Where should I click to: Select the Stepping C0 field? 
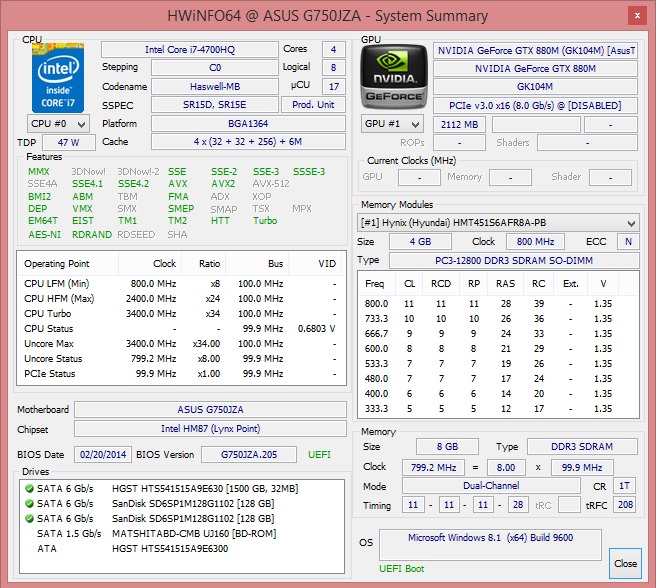[x=215, y=67]
